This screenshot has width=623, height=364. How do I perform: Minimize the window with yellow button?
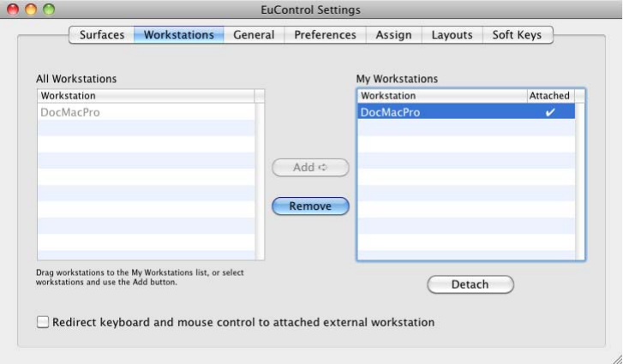click(31, 9)
